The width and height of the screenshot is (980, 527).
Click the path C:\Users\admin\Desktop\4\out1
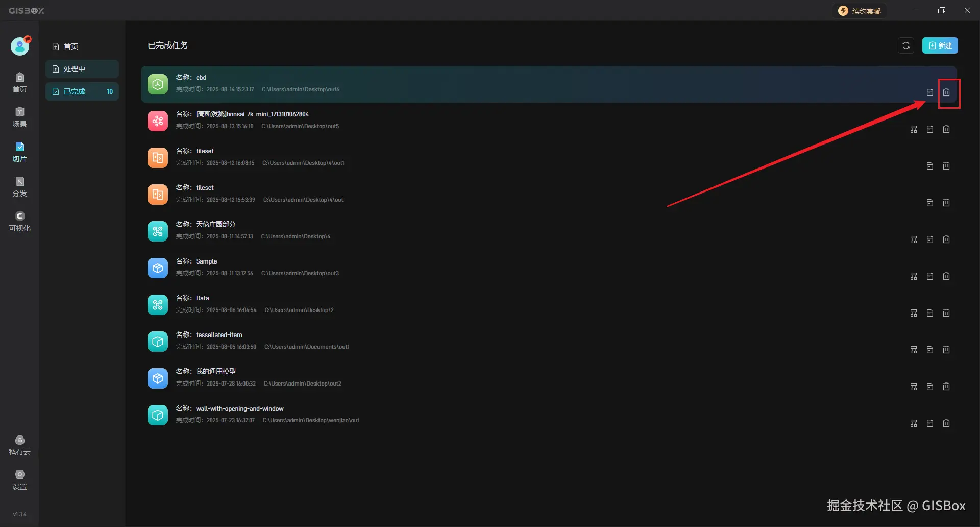pos(303,163)
